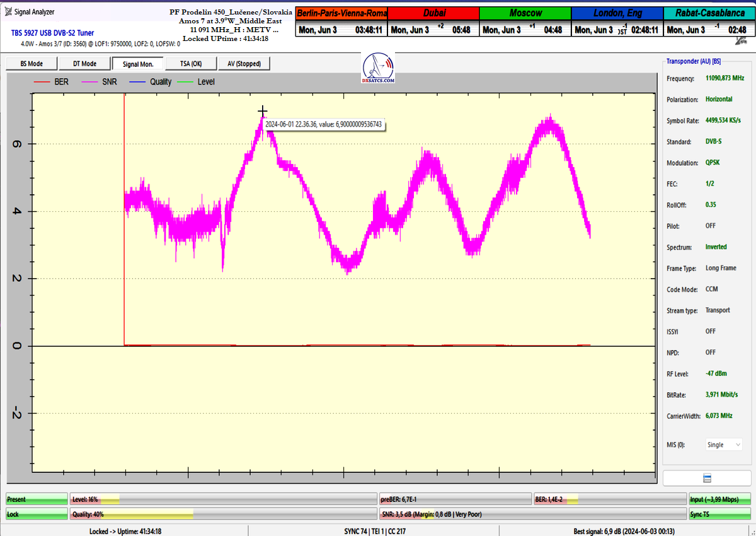The height and width of the screenshot is (536, 756).
Task: Click the green Level legend line
Action: coord(185,82)
